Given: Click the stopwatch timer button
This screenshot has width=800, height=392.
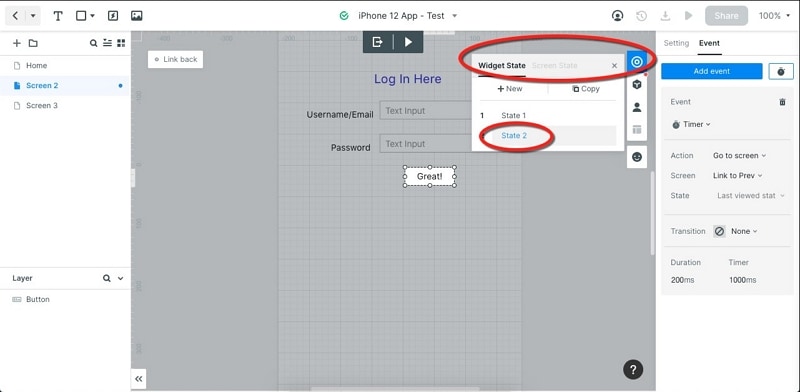Looking at the screenshot, I should pos(781,71).
